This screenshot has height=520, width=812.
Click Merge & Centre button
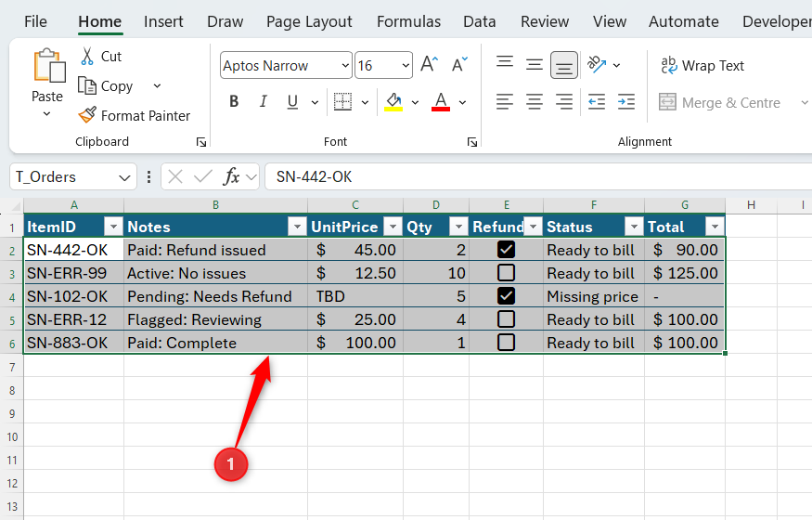[x=719, y=102]
